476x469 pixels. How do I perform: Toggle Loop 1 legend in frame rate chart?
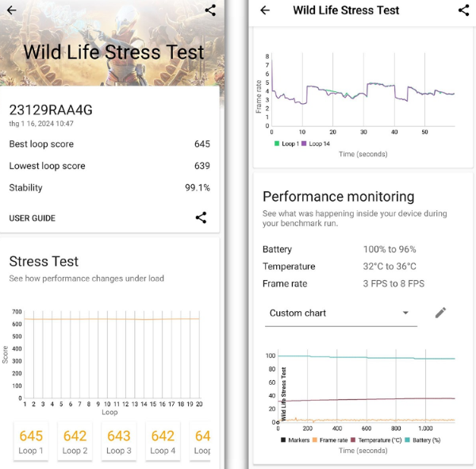(288, 144)
